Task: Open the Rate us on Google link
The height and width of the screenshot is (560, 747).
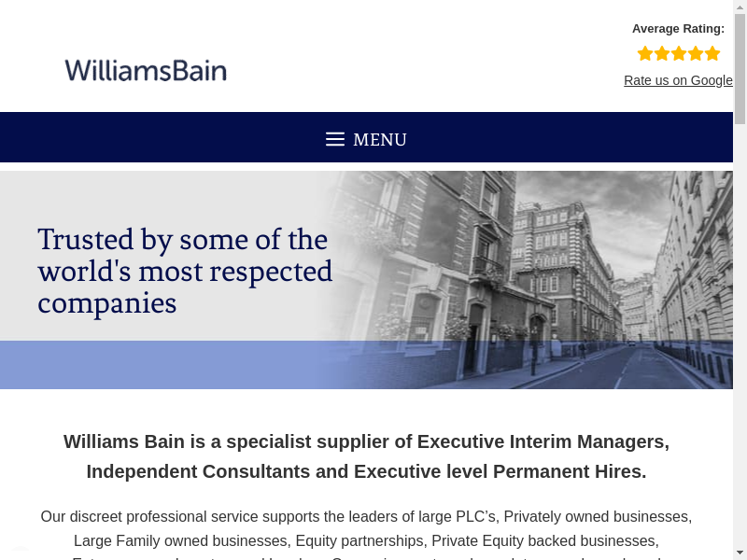Action: coord(678,80)
